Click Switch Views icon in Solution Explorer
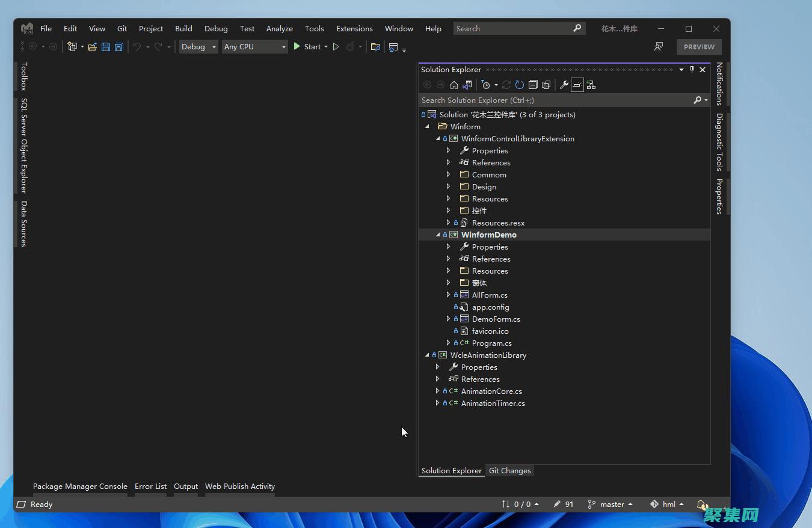This screenshot has height=528, width=812. [x=467, y=85]
